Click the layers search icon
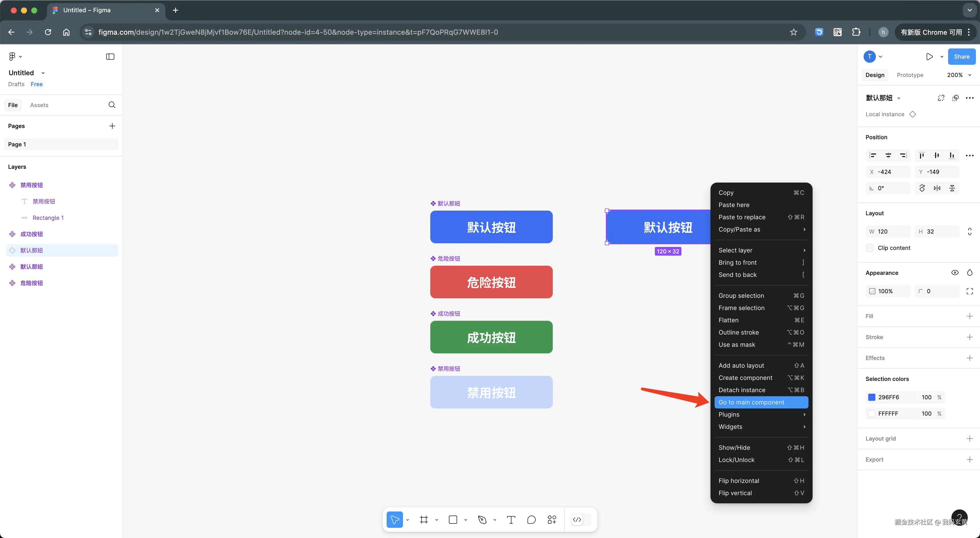Image resolution: width=980 pixels, height=538 pixels. click(x=112, y=105)
